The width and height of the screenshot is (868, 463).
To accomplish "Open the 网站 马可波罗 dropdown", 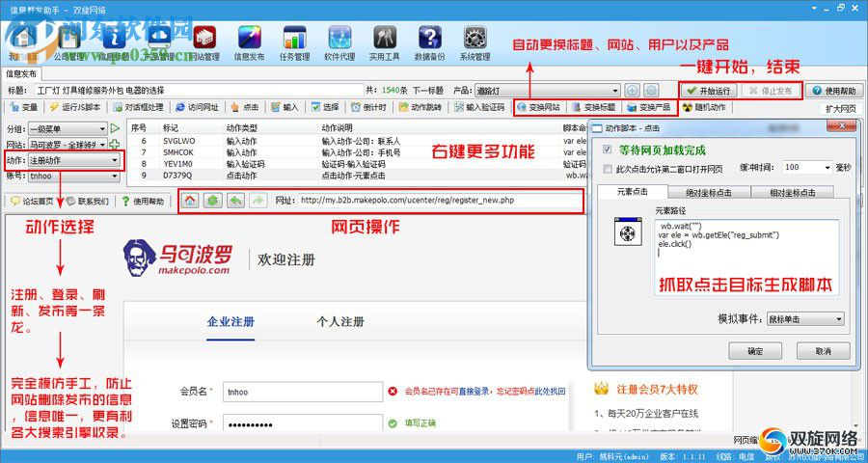I will 68,145.
